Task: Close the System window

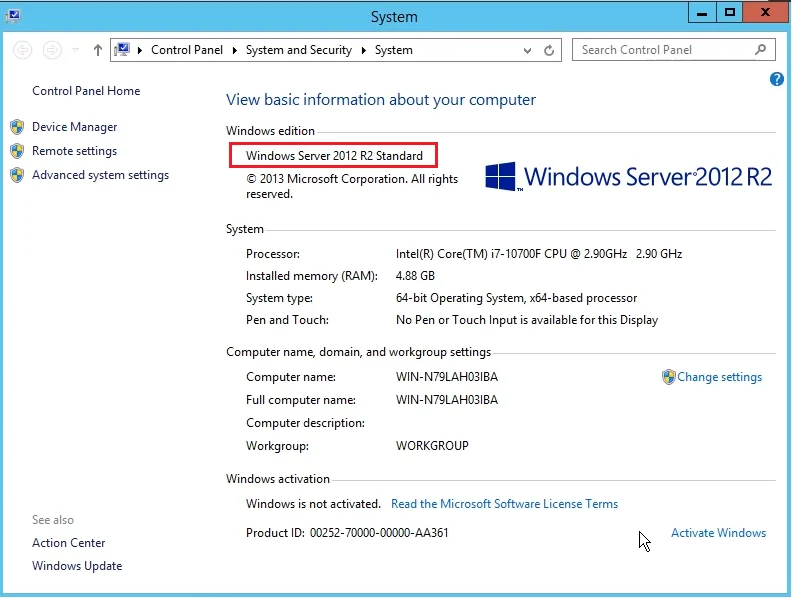Action: (765, 13)
